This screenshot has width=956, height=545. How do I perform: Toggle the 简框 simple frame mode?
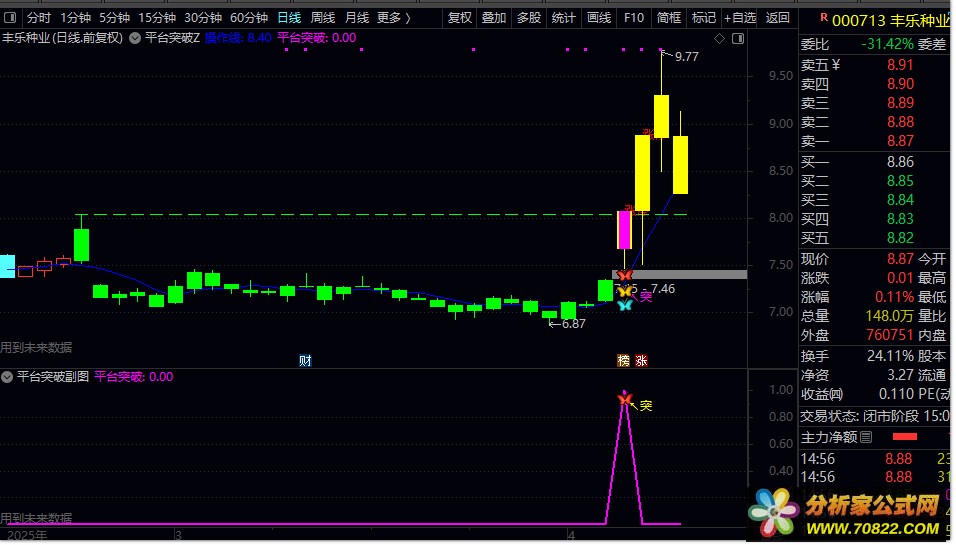click(x=669, y=18)
